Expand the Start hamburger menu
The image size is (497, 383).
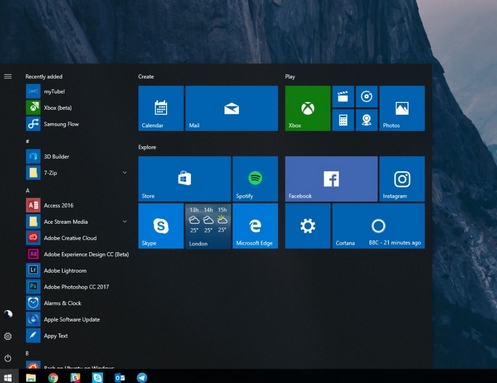[8, 77]
